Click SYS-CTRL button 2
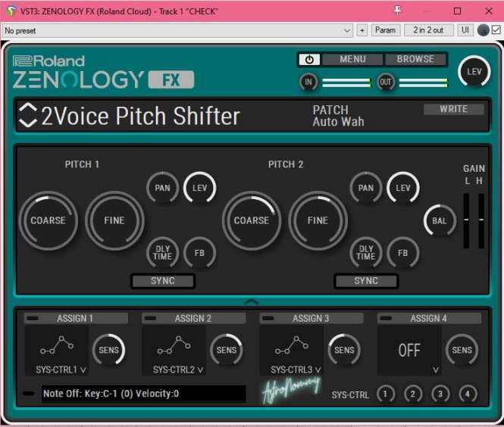 coord(413,394)
